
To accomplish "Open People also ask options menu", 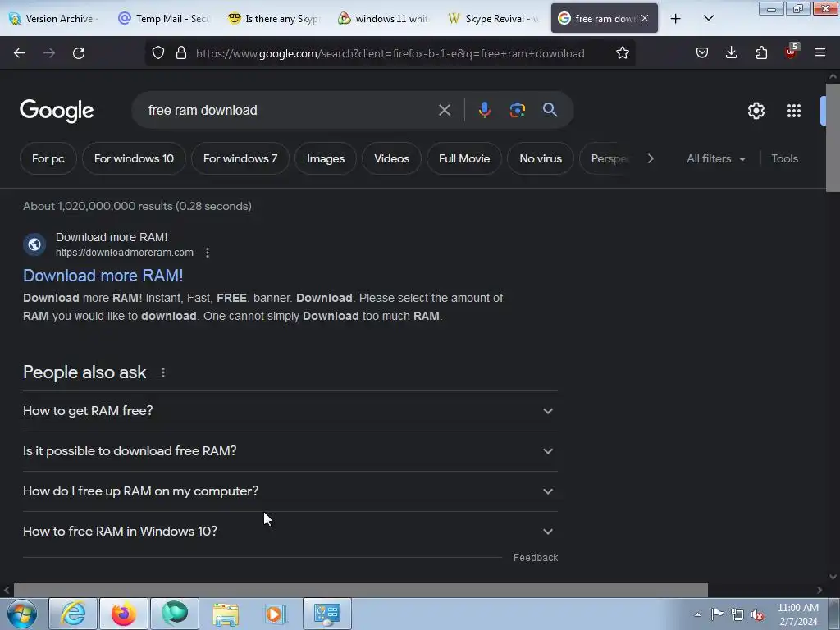I will (163, 372).
